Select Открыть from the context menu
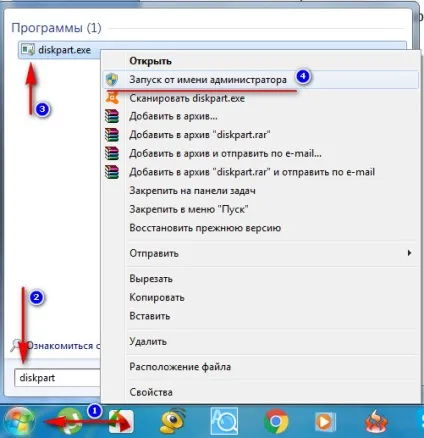424x438 pixels. pos(150,61)
